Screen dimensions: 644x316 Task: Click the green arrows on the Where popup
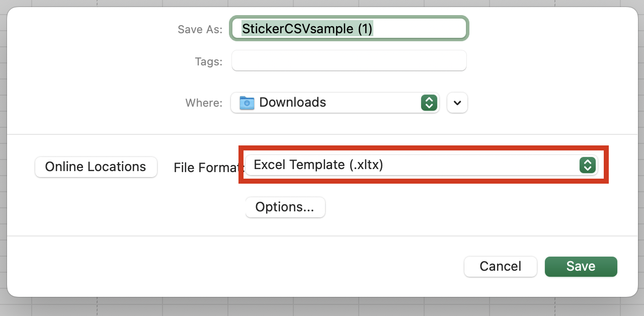pos(429,103)
